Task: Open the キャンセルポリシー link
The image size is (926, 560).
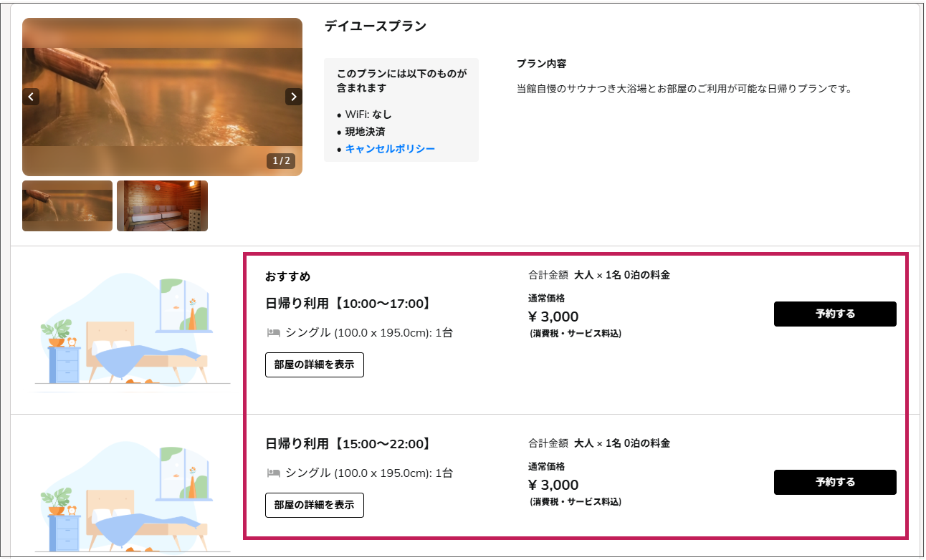Action: point(390,149)
